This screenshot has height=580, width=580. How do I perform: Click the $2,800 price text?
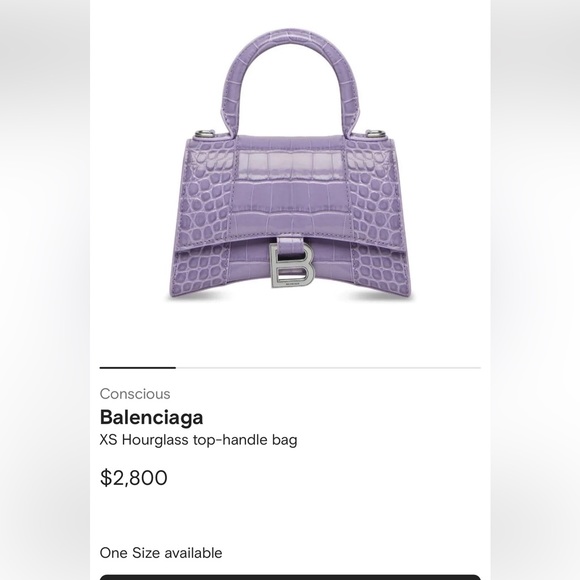click(x=134, y=478)
